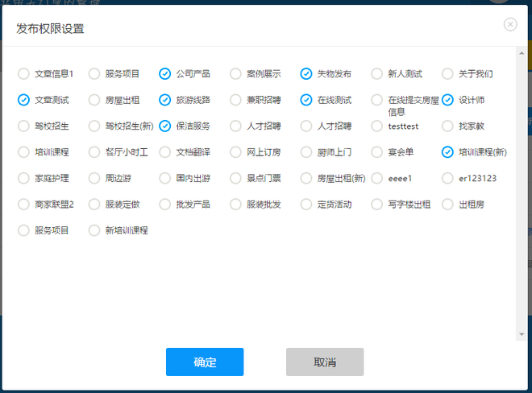Check the 写字楼出租 option

point(377,205)
